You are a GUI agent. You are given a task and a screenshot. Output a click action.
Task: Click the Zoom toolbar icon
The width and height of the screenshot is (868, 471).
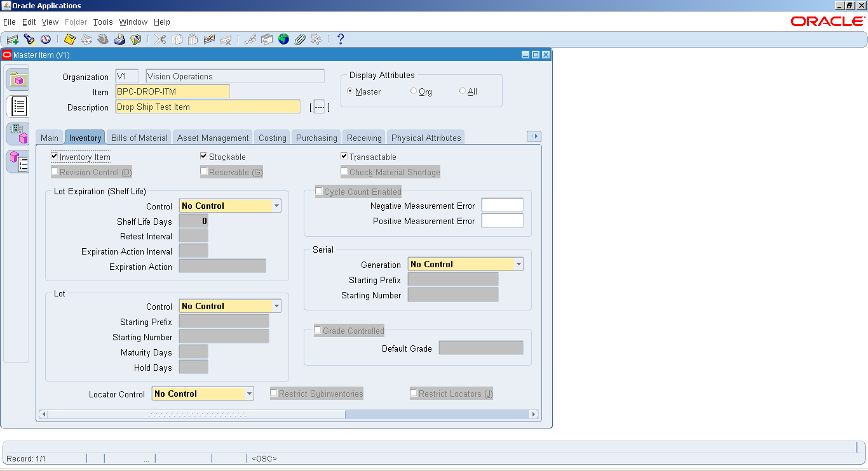tap(267, 39)
